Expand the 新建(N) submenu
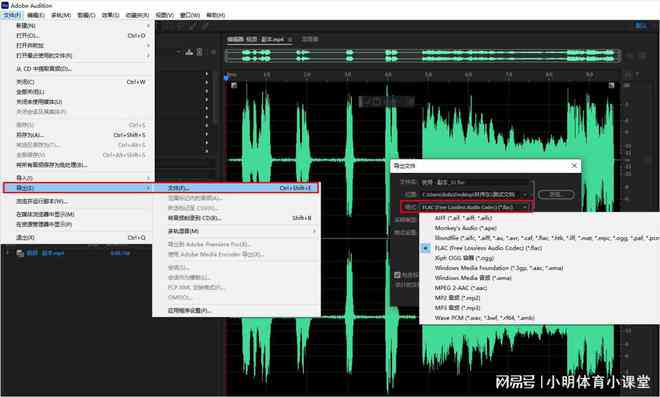Screen dimensions: 660x397 point(77,26)
